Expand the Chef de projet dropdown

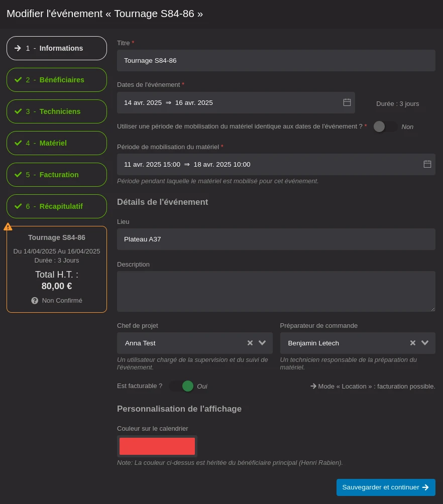[x=262, y=343]
